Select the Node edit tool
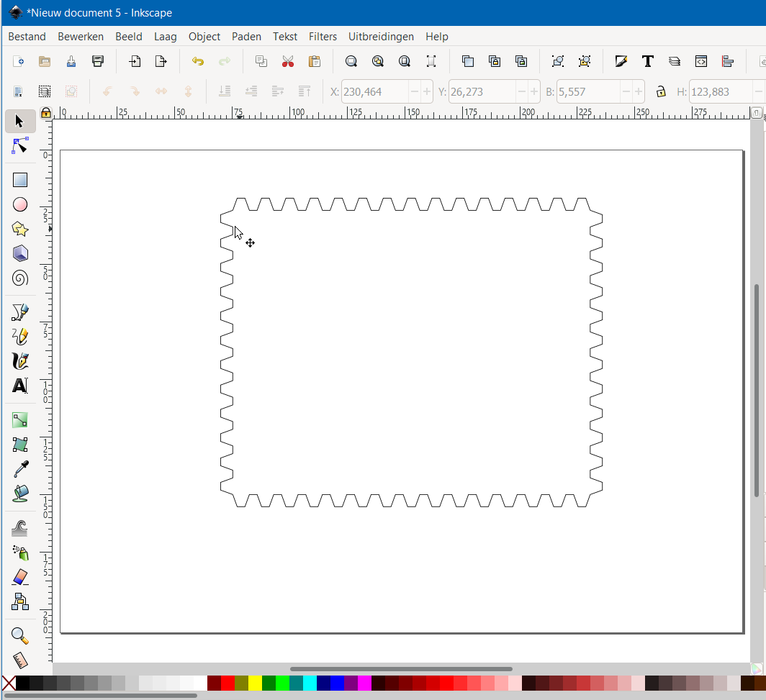The width and height of the screenshot is (766, 700). [20, 146]
